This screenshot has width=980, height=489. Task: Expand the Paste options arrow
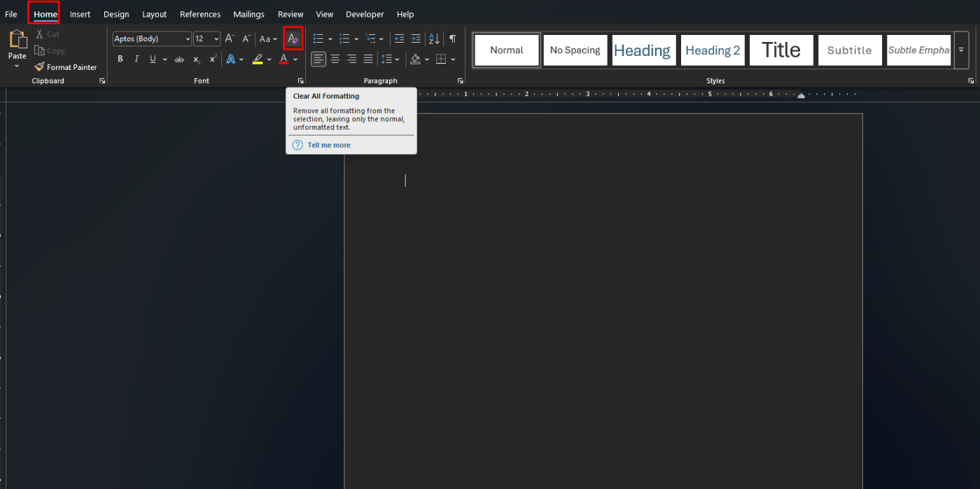pyautogui.click(x=17, y=66)
